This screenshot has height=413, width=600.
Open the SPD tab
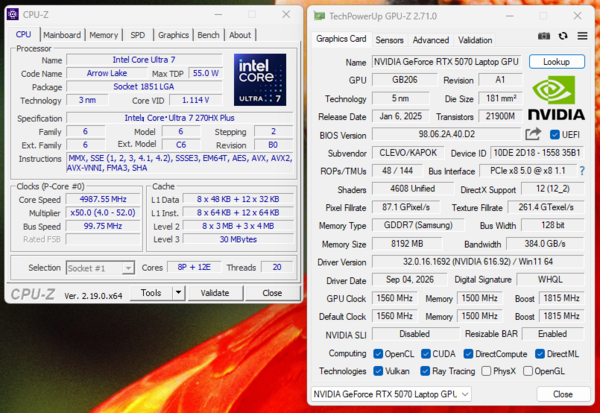click(138, 35)
